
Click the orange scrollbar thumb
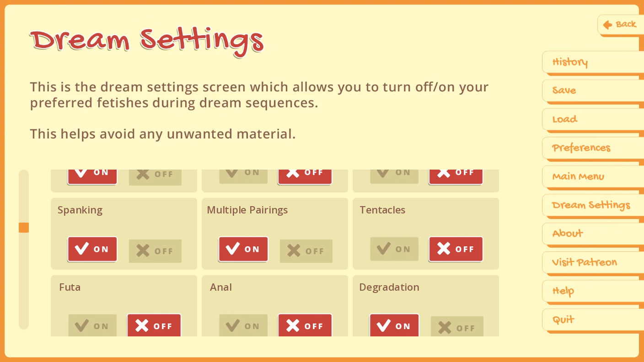[x=24, y=228]
